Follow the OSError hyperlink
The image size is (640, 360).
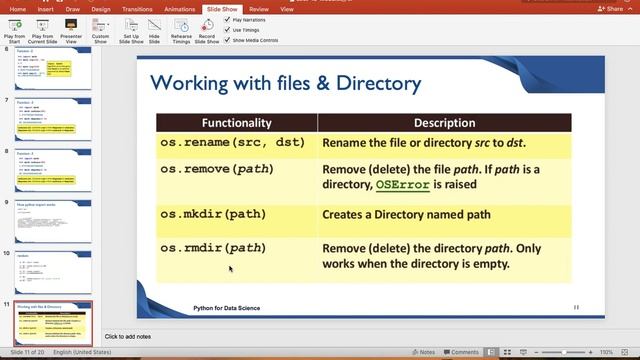point(402,185)
